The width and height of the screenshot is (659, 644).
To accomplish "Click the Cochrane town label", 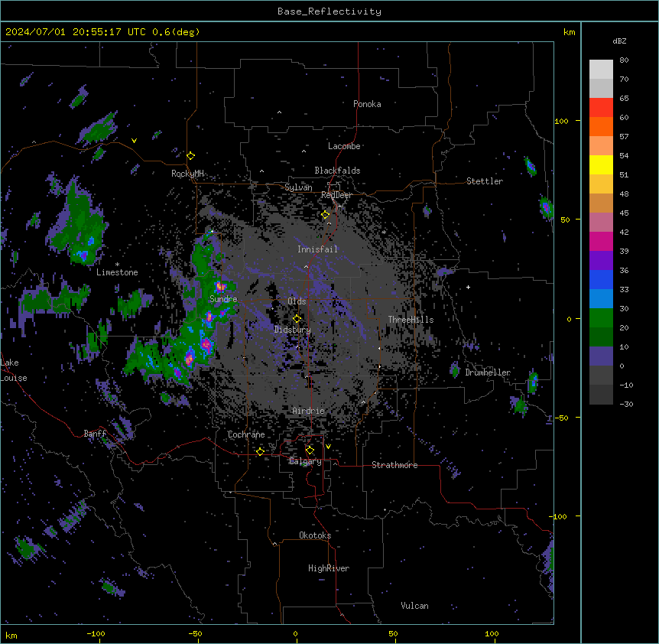I will [x=246, y=434].
